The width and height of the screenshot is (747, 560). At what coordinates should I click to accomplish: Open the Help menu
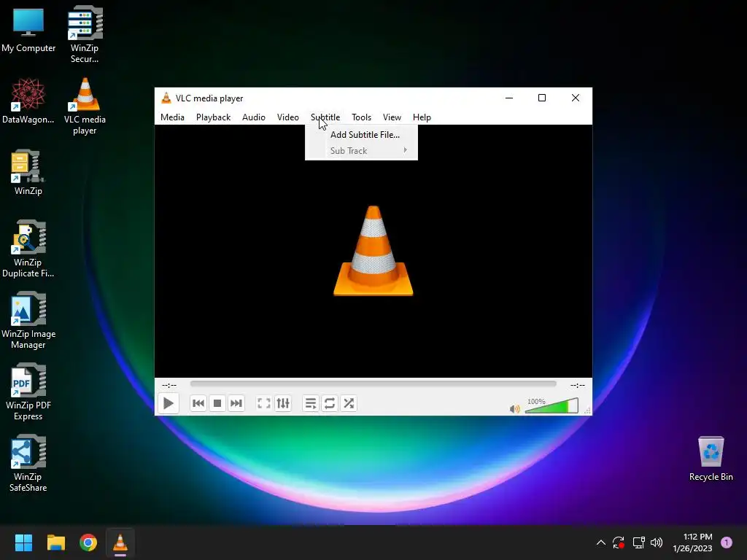pos(422,117)
